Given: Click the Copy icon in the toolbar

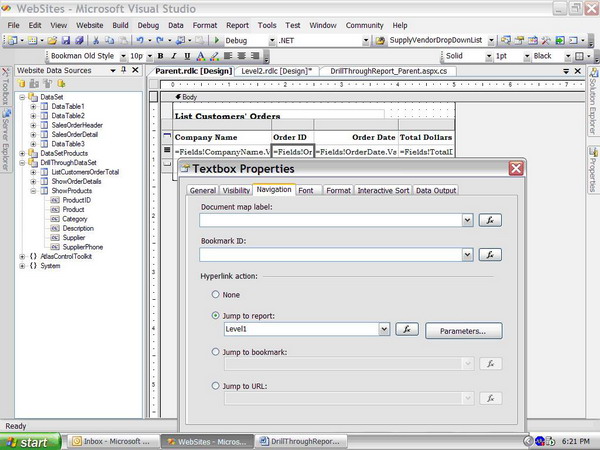Looking at the screenshot, I should point(109,40).
